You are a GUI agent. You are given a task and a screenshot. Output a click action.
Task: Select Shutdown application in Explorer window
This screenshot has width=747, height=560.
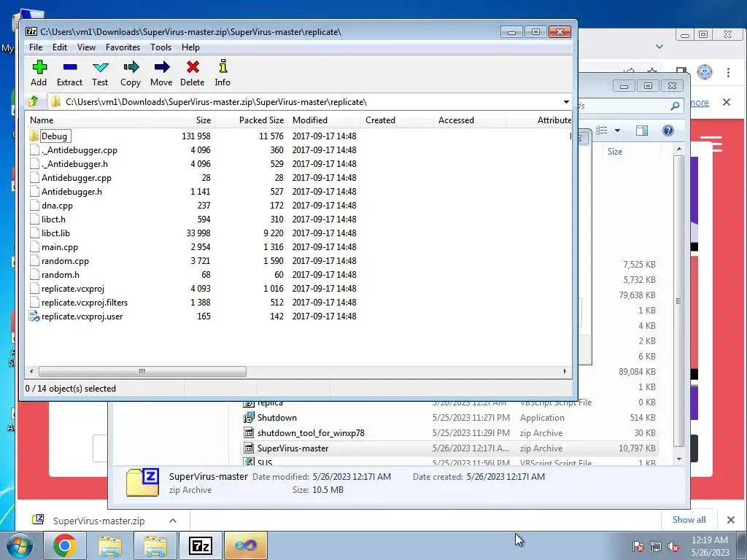tap(276, 418)
